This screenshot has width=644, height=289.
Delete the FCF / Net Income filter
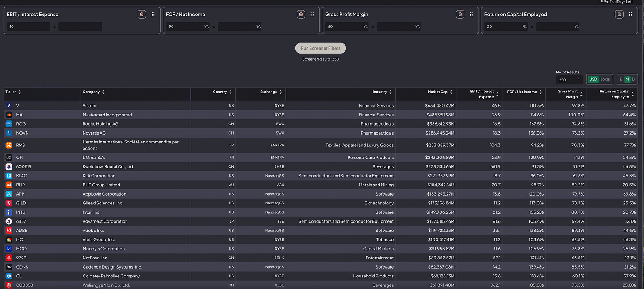click(x=301, y=14)
